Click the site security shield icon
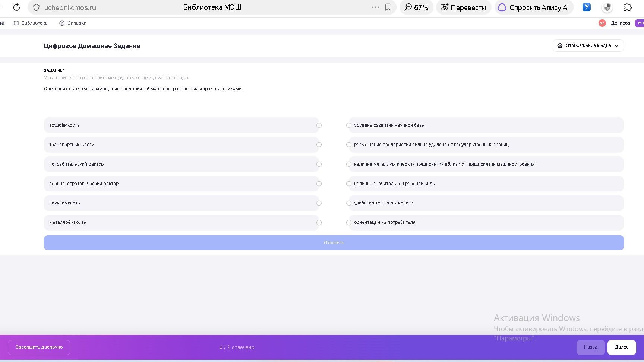The image size is (644, 362). pos(37,7)
